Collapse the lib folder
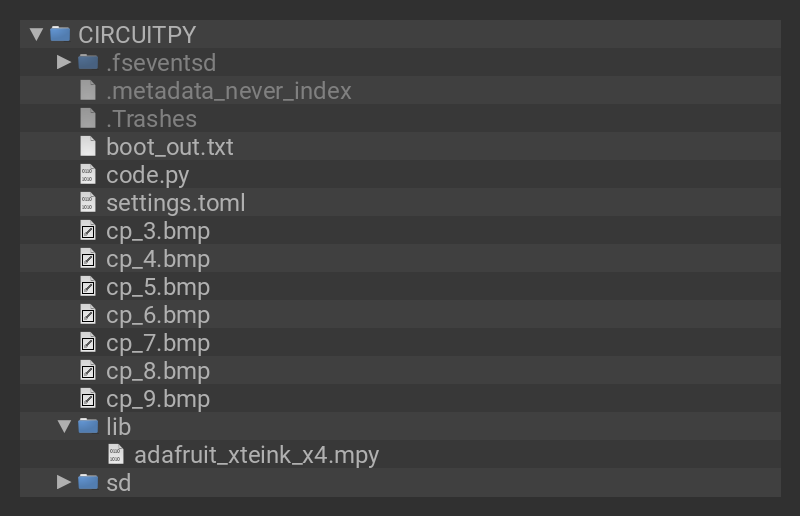The width and height of the screenshot is (800, 516). click(x=64, y=426)
